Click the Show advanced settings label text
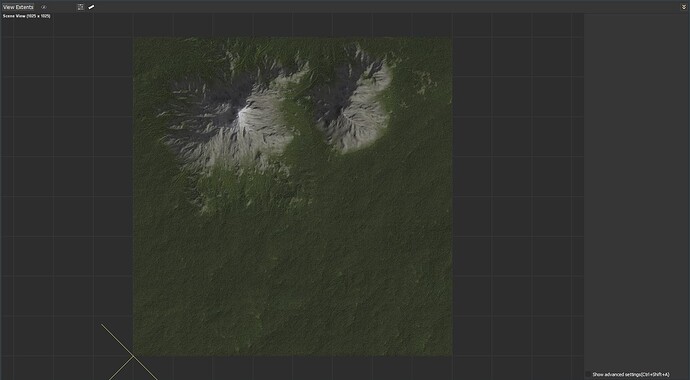The image size is (690, 380). click(631, 375)
